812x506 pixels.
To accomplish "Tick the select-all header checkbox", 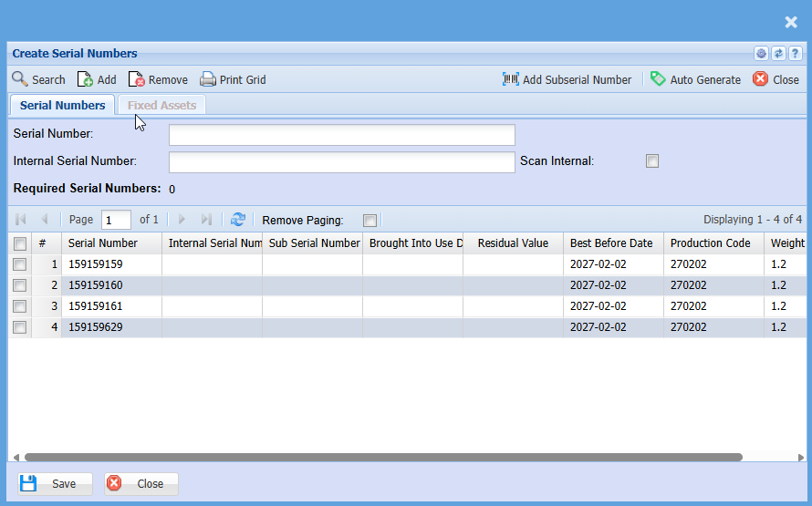I will click(19, 243).
